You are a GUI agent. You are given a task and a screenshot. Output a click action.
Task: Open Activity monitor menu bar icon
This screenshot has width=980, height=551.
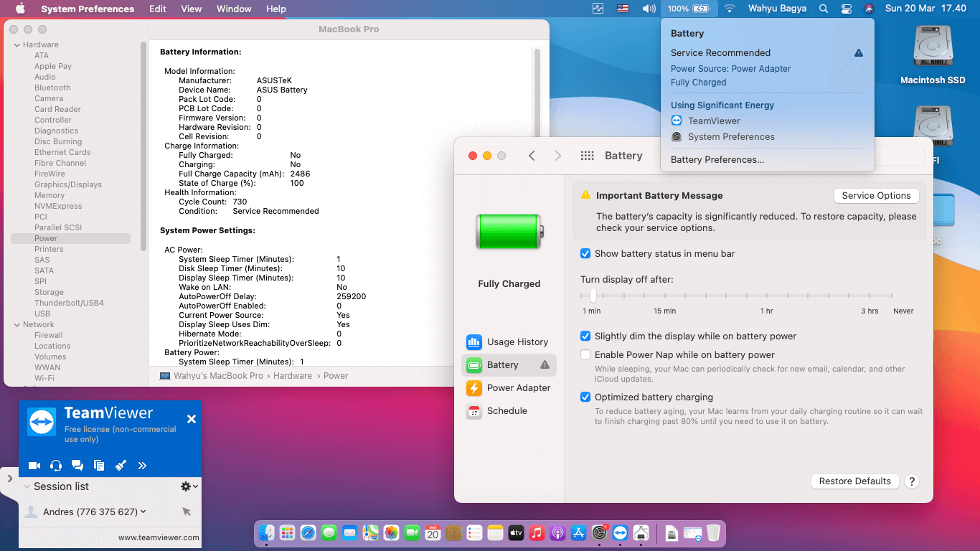598,9
